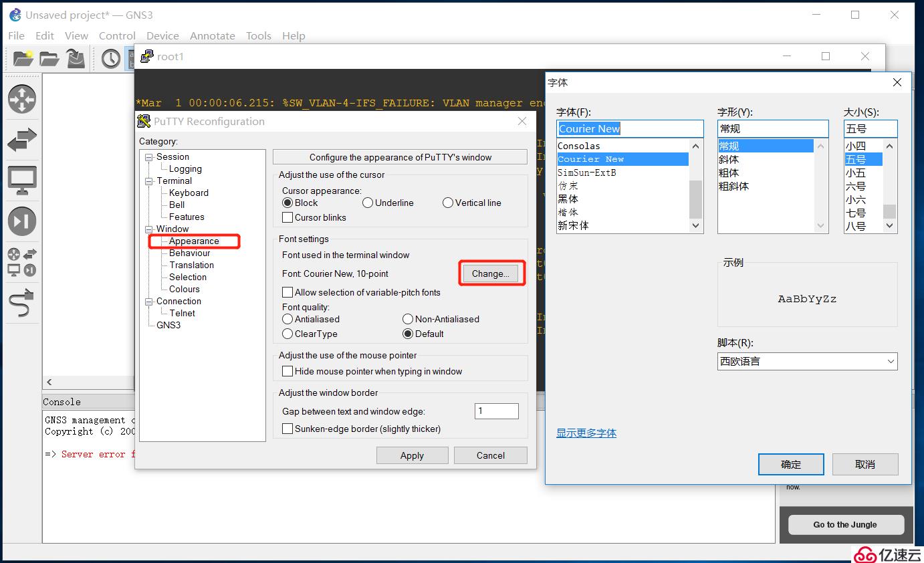This screenshot has width=924, height=563.
Task: Click PuTTY Reconfiguration title bar icon
Action: click(x=144, y=121)
